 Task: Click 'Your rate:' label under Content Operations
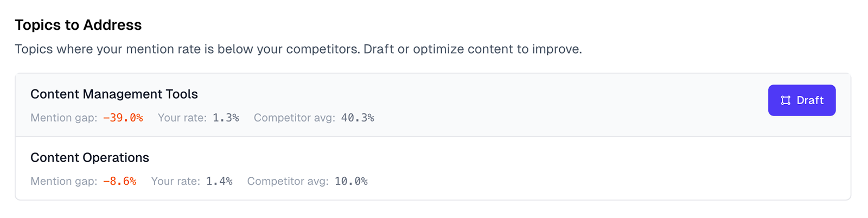(176, 182)
